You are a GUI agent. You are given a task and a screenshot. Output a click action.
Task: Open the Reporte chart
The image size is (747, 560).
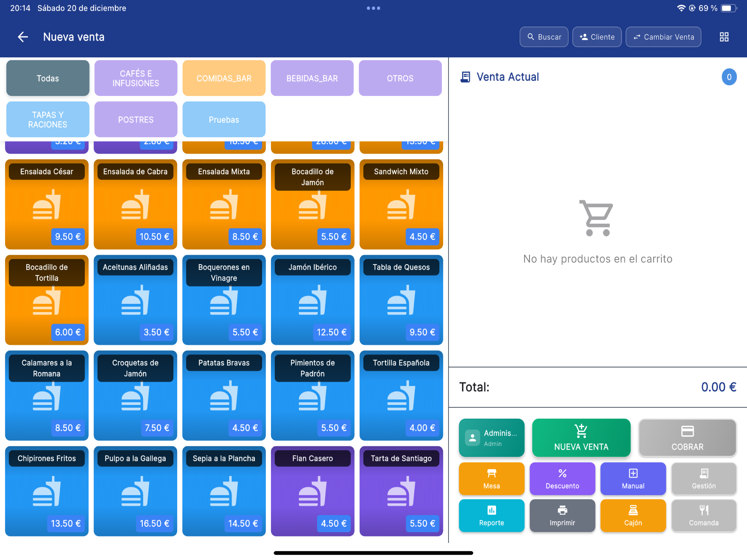coord(491,515)
